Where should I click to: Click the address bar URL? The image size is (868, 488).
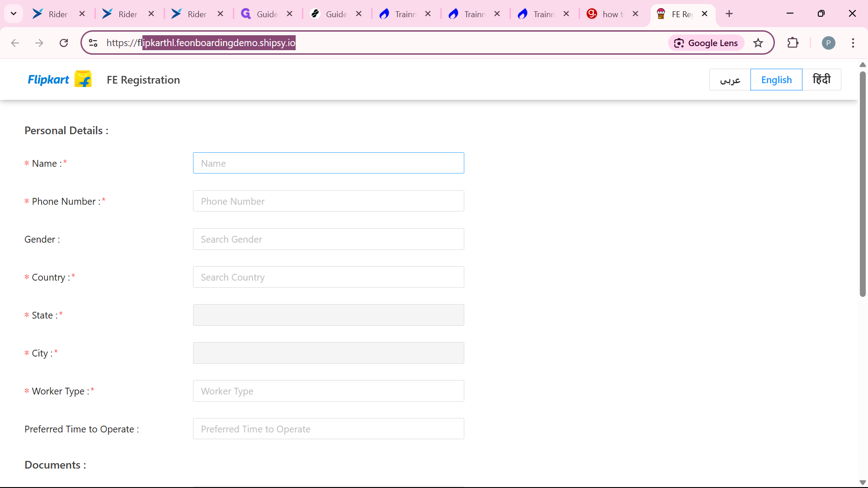(x=201, y=43)
